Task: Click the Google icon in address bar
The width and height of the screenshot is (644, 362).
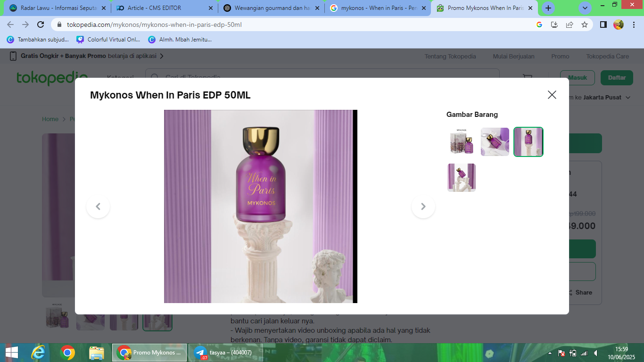Action: (539, 25)
